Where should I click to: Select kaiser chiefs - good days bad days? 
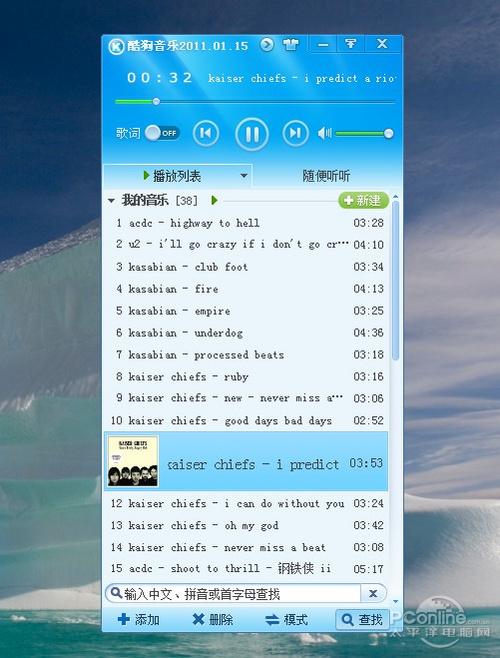248,420
